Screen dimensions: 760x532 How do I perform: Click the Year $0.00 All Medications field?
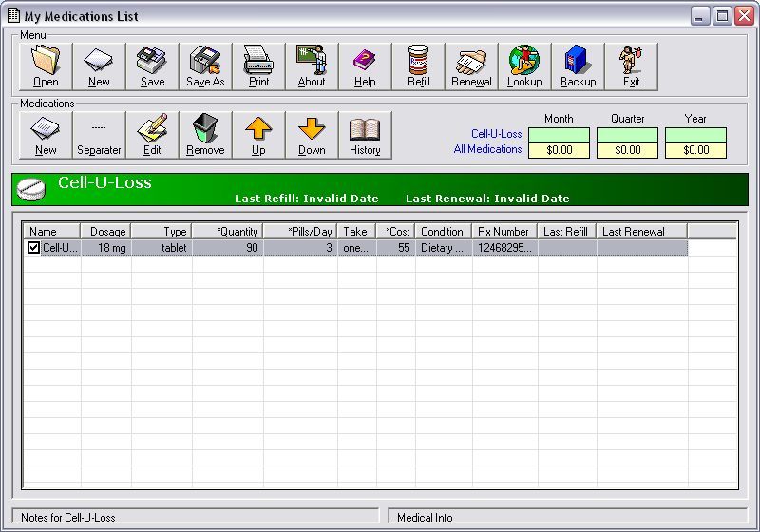tap(695, 150)
